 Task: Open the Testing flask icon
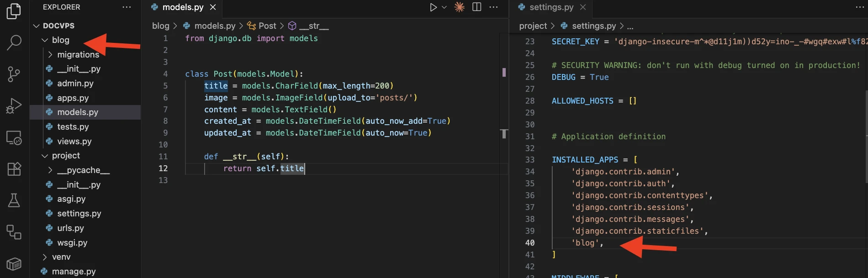coord(14,200)
